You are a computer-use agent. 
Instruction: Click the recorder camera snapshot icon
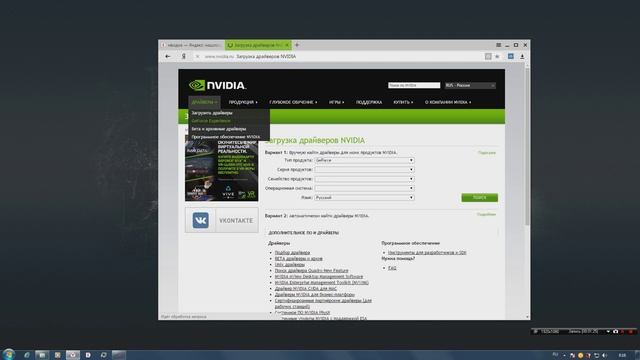click(x=616, y=331)
